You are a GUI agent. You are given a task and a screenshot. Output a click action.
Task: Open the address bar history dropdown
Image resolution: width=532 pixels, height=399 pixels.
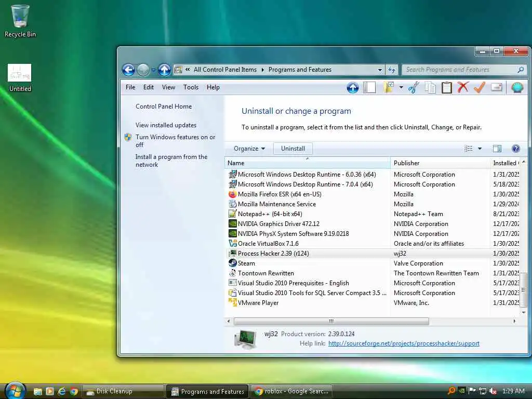click(x=380, y=70)
